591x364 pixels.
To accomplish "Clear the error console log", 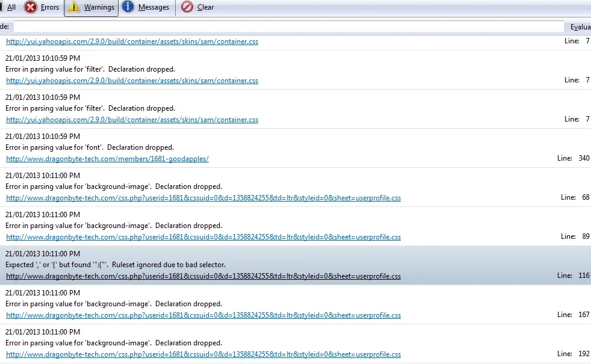I will [x=197, y=7].
